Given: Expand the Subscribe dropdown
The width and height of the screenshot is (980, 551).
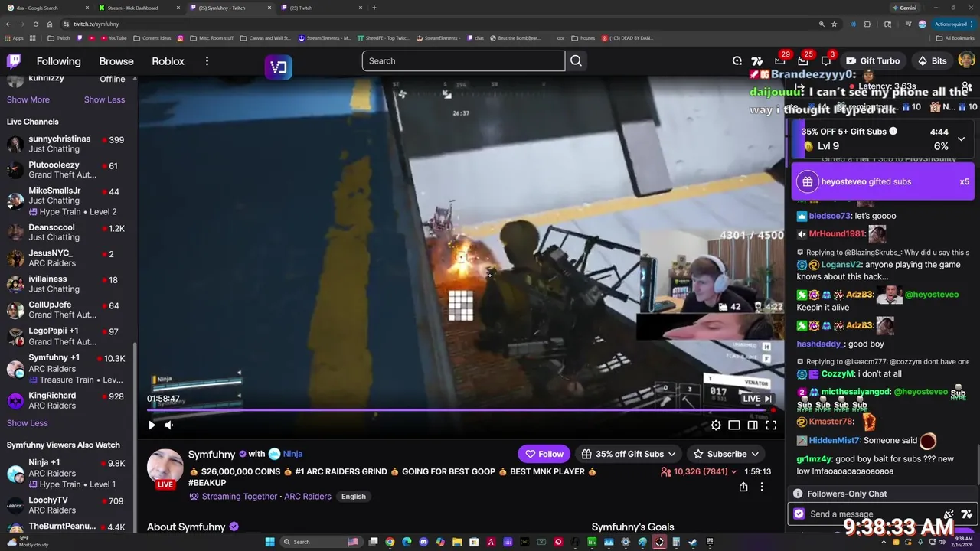Looking at the screenshot, I should (725, 454).
